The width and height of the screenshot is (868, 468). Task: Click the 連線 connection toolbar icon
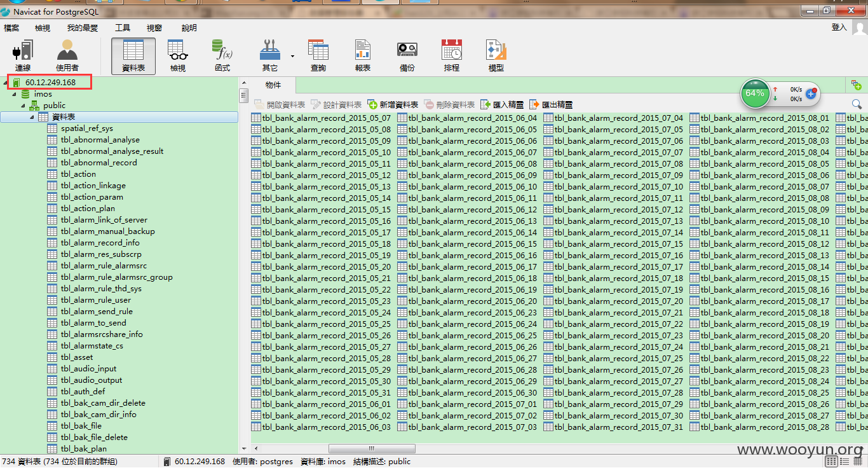pyautogui.click(x=23, y=55)
